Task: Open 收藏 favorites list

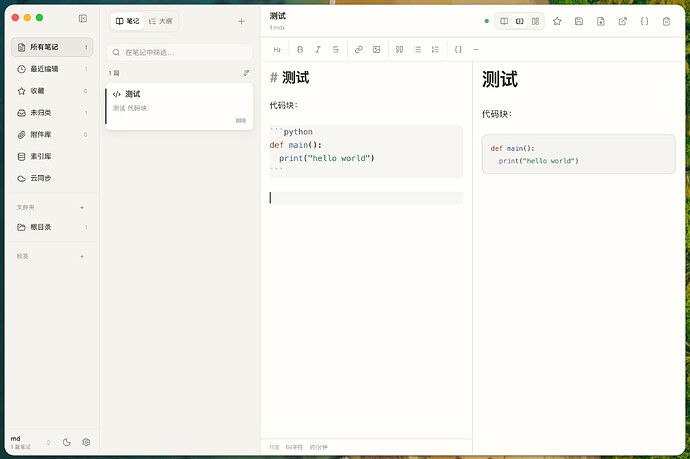Action: [52, 91]
